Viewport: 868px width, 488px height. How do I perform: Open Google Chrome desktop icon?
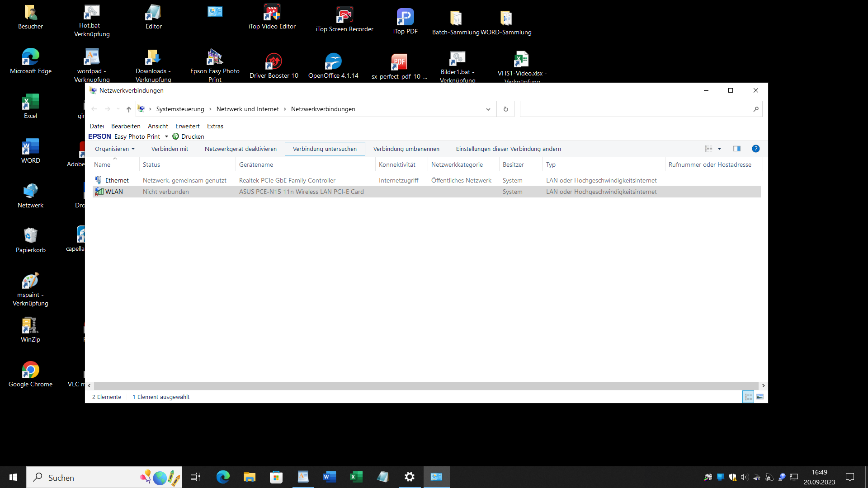[x=31, y=374]
